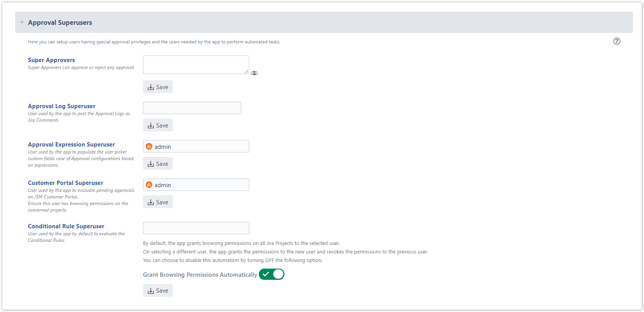Focus the Approval Log Superuser input field
This screenshot has height=312, width=644.
(192, 108)
